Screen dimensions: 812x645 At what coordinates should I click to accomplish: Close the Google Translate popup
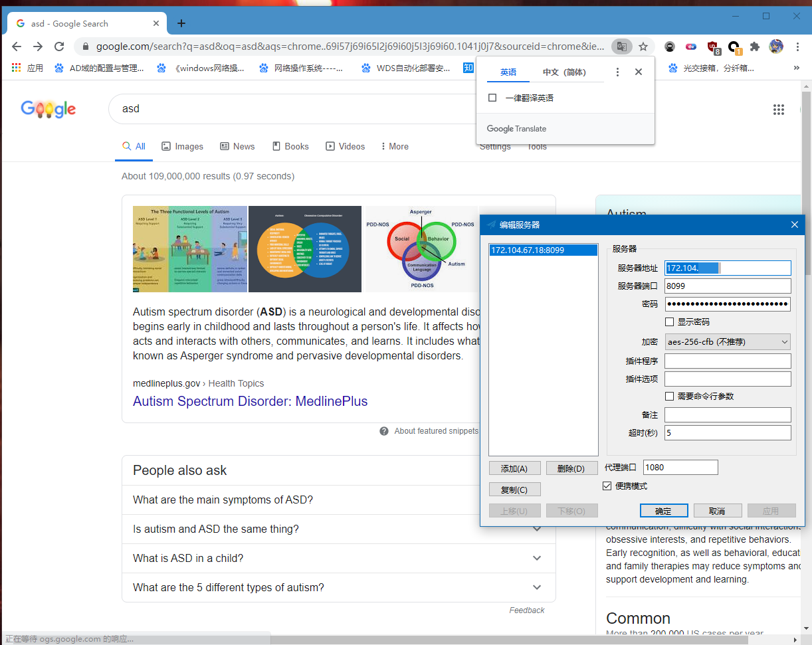[639, 72]
